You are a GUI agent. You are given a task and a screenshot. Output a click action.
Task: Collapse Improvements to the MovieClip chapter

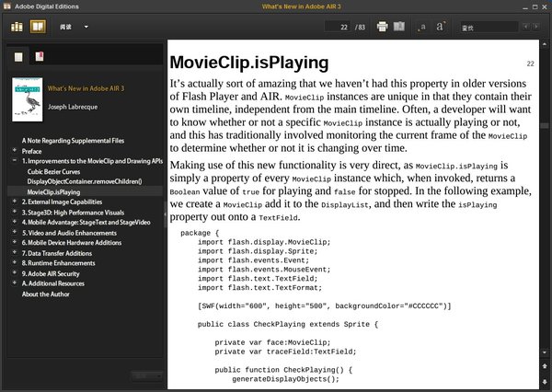click(x=14, y=161)
